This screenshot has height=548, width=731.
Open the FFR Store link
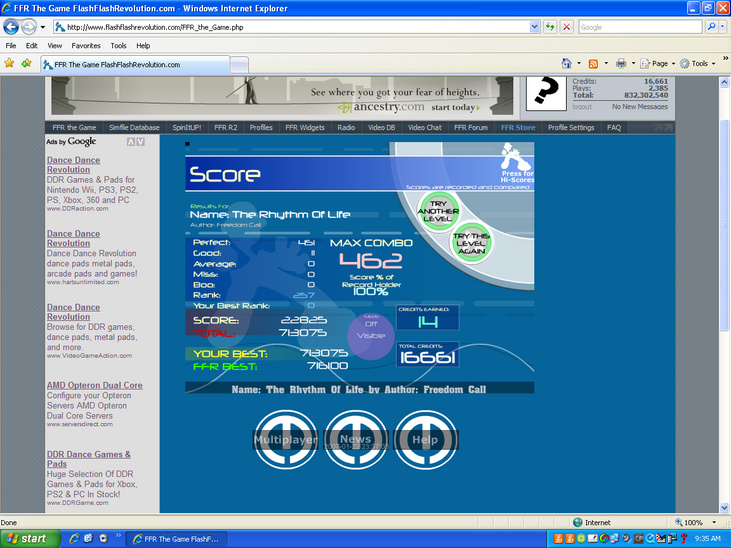click(518, 127)
